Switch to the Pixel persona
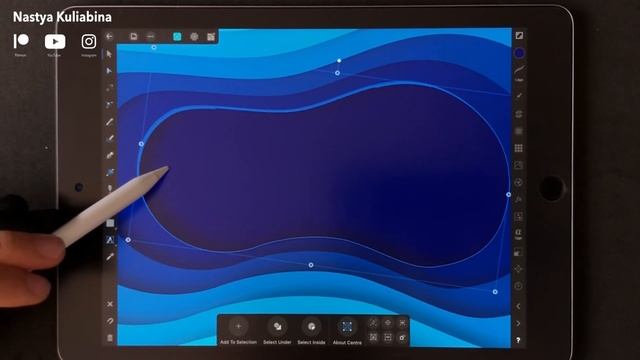The height and width of the screenshot is (360, 640). click(x=194, y=37)
